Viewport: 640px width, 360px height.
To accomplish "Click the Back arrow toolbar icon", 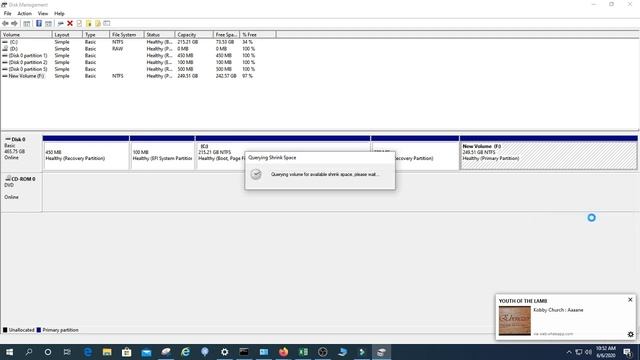I will [5, 24].
